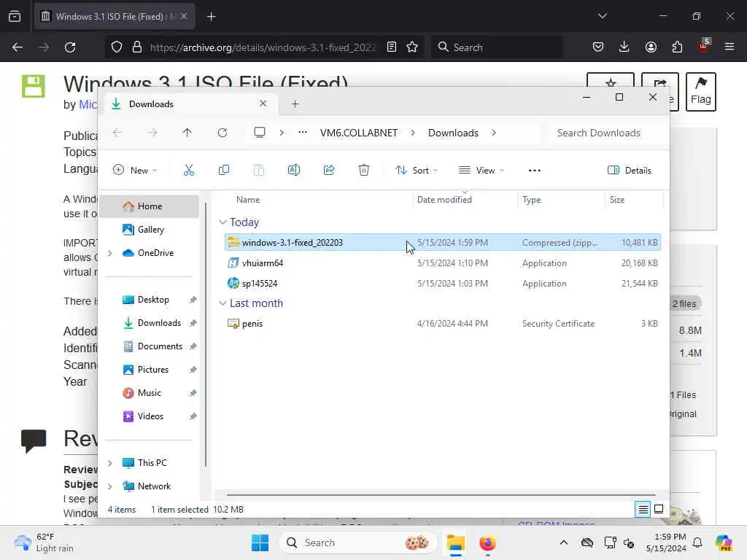Open the Firefox hamburger application menu
The image size is (747, 560).
pos(729,47)
